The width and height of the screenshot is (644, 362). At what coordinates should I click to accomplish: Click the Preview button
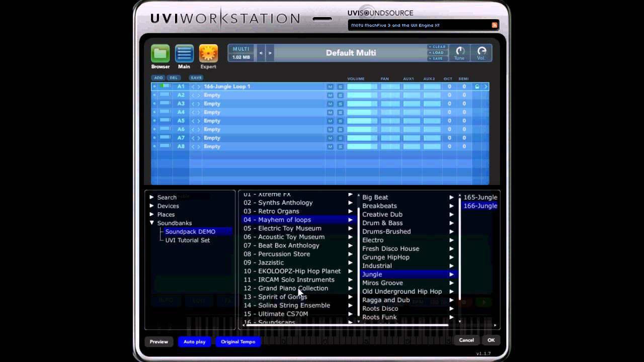coord(158,341)
